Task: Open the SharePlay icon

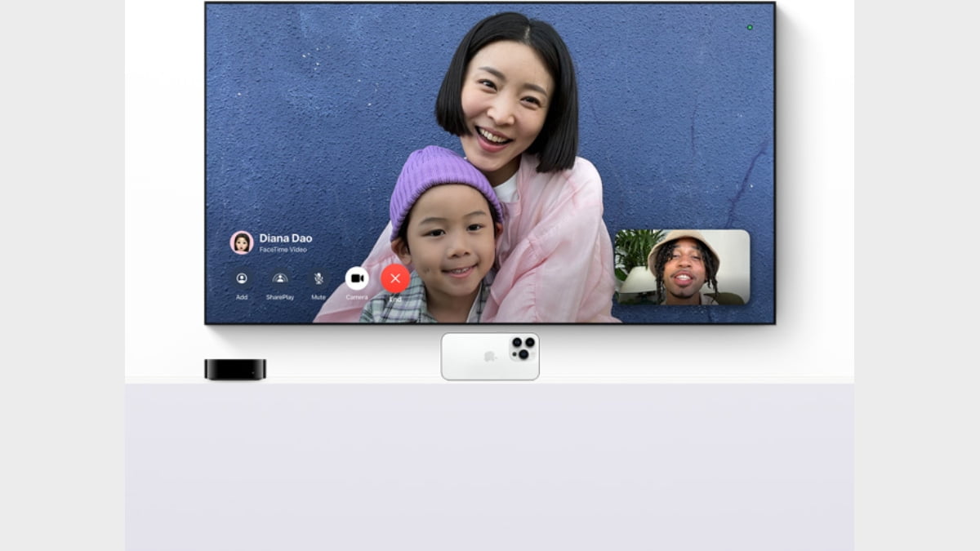Action: tap(280, 278)
